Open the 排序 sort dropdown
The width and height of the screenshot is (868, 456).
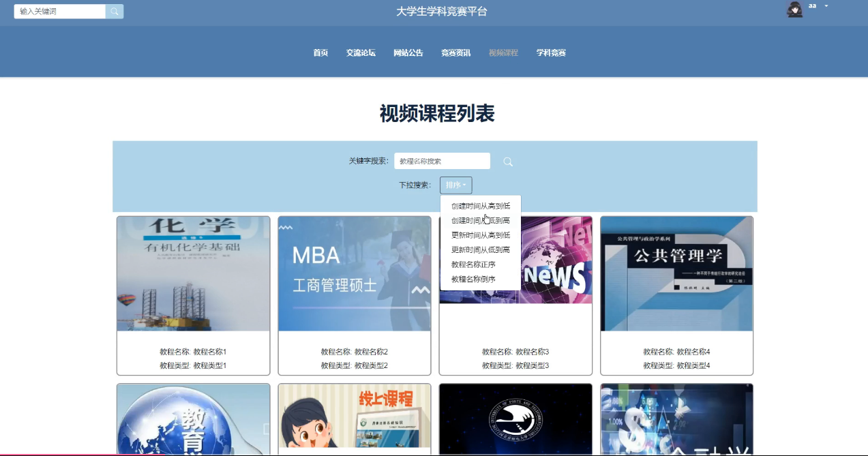[x=455, y=185]
